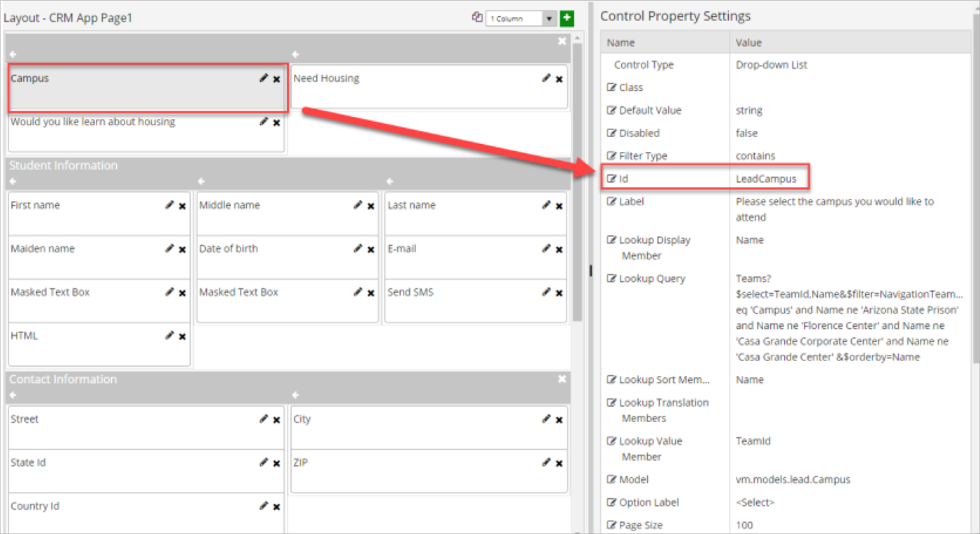The image size is (980, 534).
Task: Click the copy layout icon beside column dropdown
Action: click(x=477, y=18)
